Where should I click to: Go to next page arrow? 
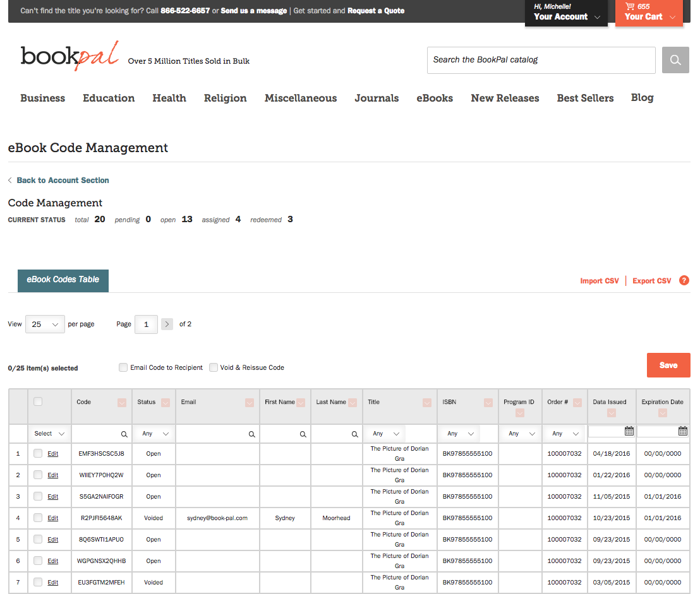pos(167,324)
